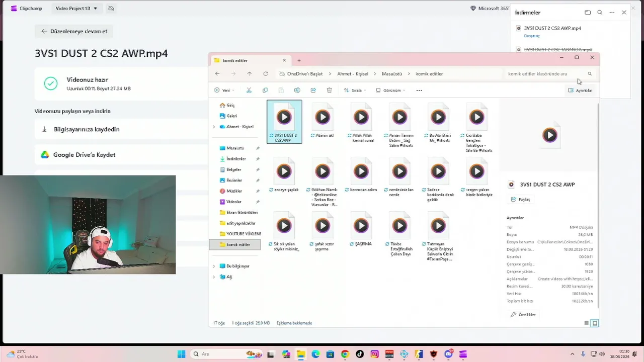Open Instagram from the taskbar
This screenshot has width=644, height=362.
(374, 354)
